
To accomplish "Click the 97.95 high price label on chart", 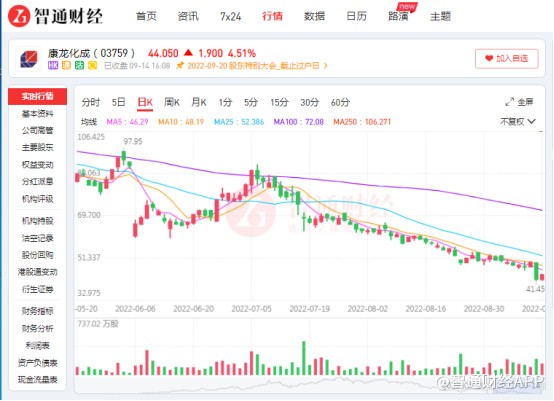I will coord(133,141).
